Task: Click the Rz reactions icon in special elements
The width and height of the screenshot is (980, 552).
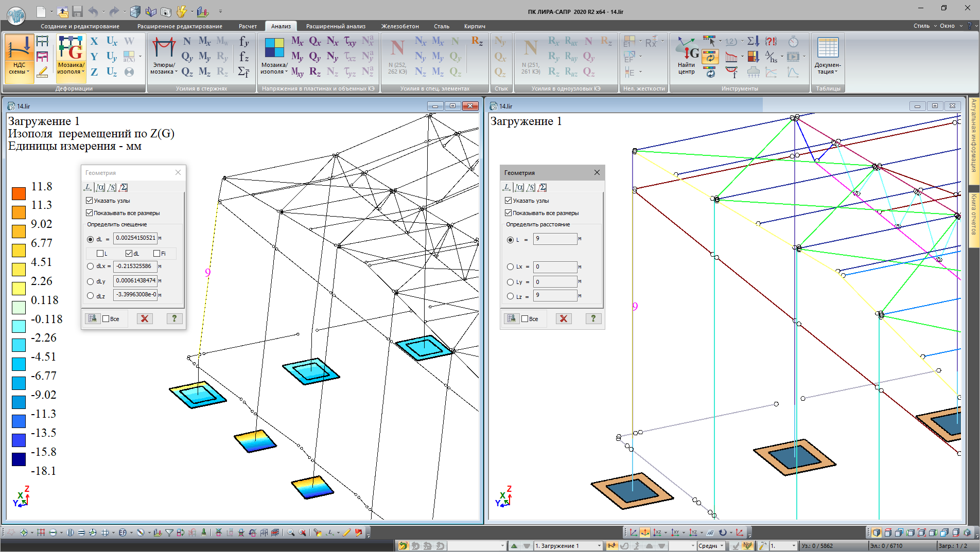Action: coord(477,41)
